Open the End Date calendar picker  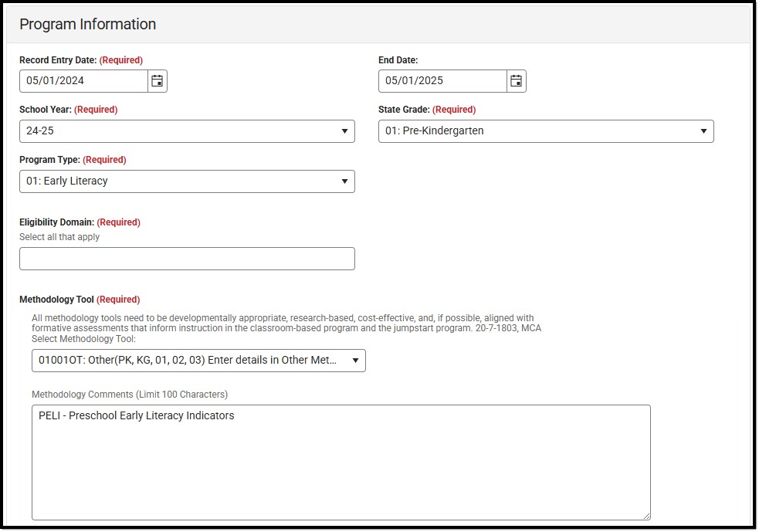[517, 81]
